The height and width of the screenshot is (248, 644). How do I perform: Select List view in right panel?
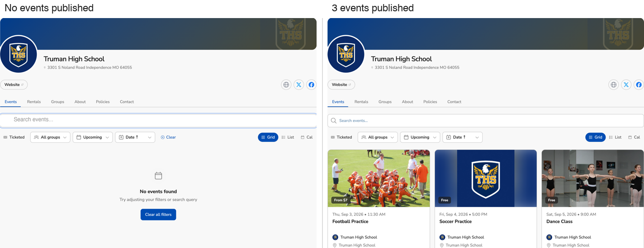tap(615, 137)
